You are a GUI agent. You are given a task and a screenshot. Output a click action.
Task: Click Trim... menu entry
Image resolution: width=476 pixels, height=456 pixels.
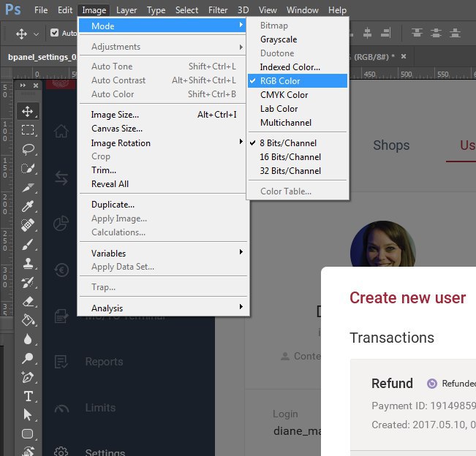pos(162,170)
